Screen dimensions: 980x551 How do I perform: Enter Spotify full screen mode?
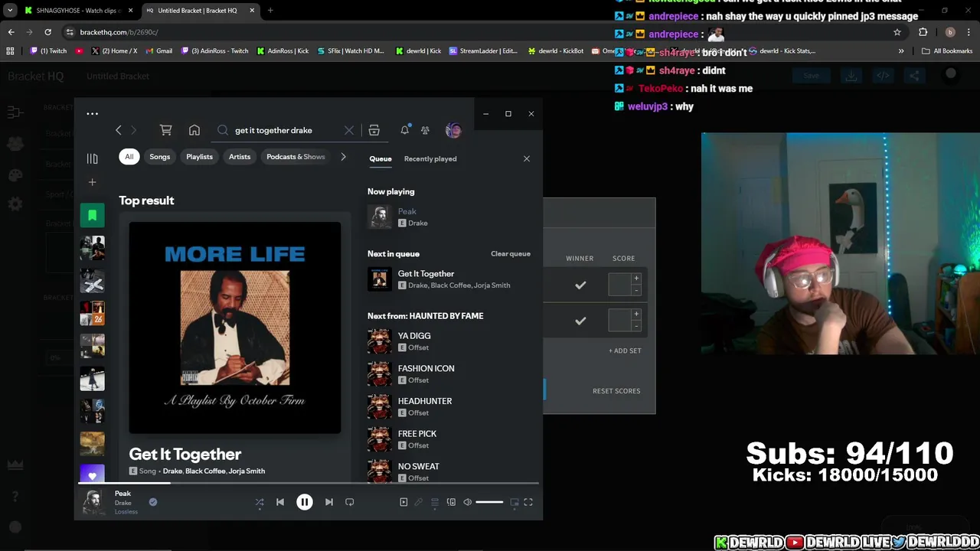click(528, 502)
